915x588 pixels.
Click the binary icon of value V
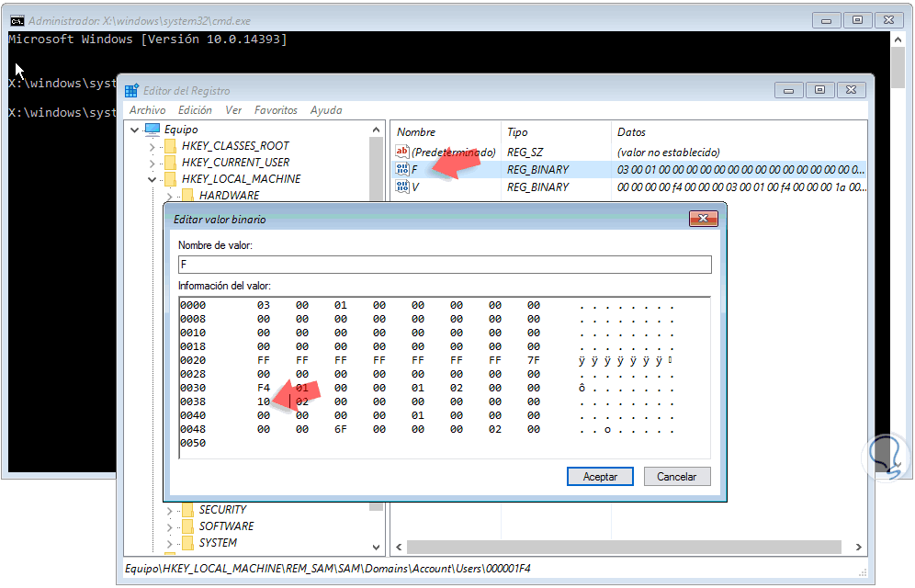click(x=402, y=187)
